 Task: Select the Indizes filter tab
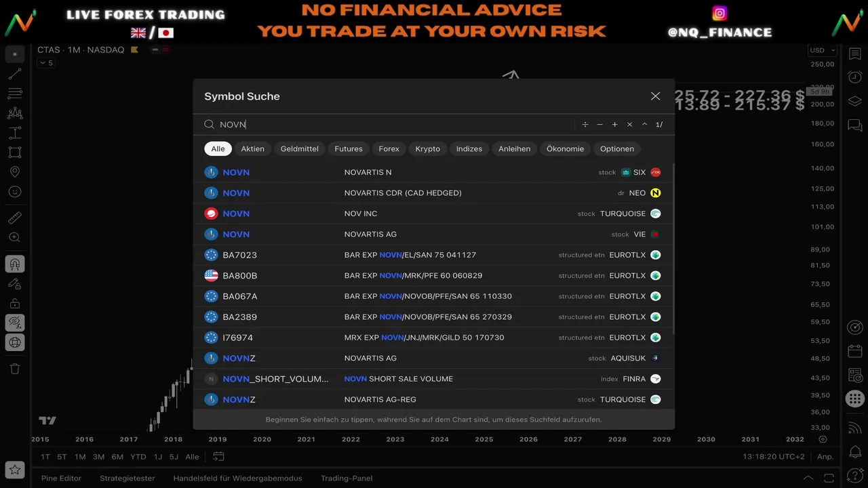[x=469, y=148]
